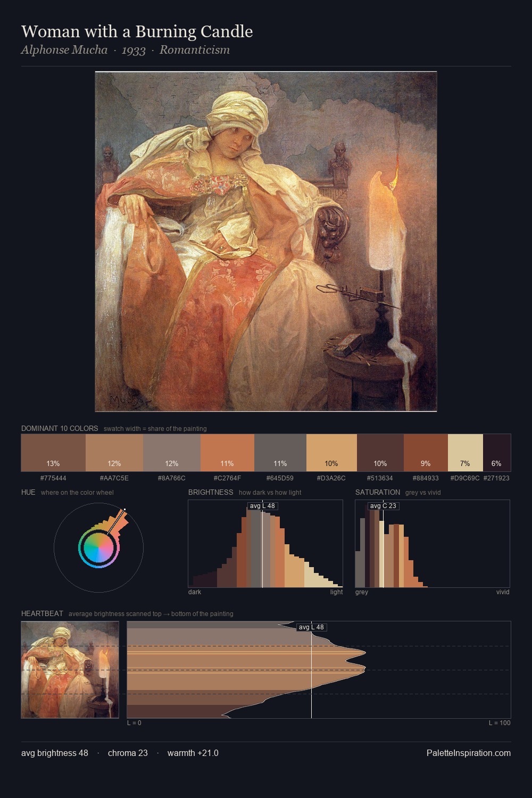The width and height of the screenshot is (532, 798).
Task: Click the hex code '#C2764F' text
Action: click(227, 478)
